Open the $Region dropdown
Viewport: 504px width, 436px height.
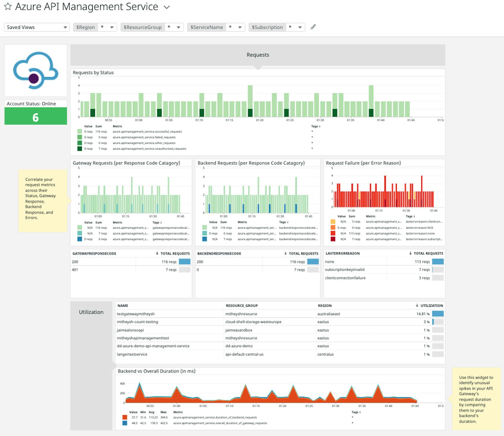(x=112, y=27)
